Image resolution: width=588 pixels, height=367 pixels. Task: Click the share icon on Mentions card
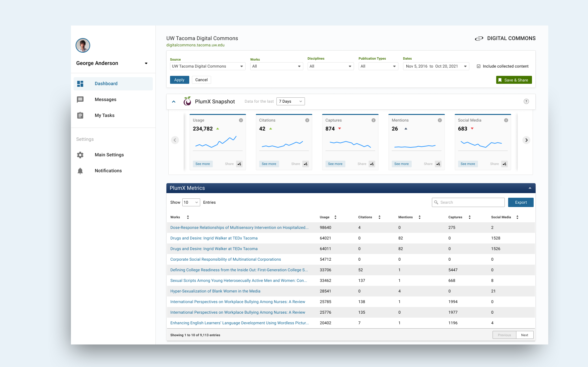[x=438, y=164]
